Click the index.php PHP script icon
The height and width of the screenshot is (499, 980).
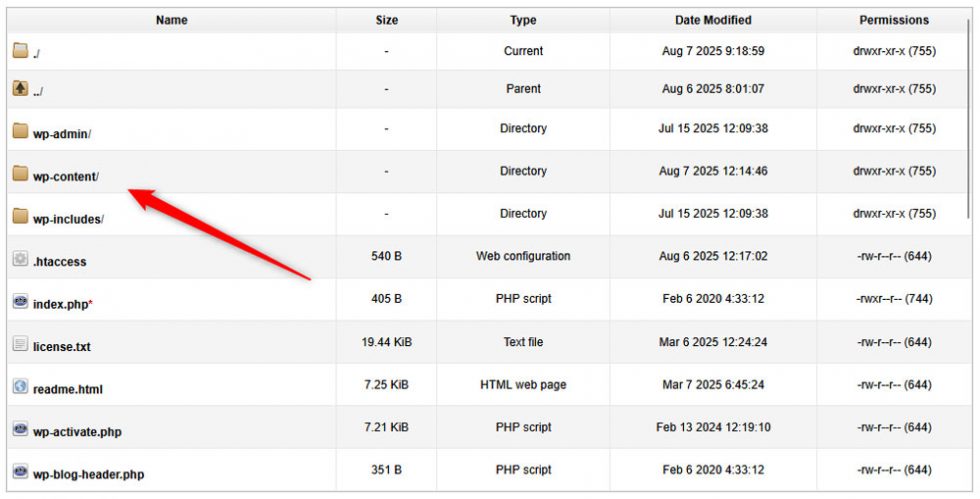pyautogui.click(x=20, y=301)
